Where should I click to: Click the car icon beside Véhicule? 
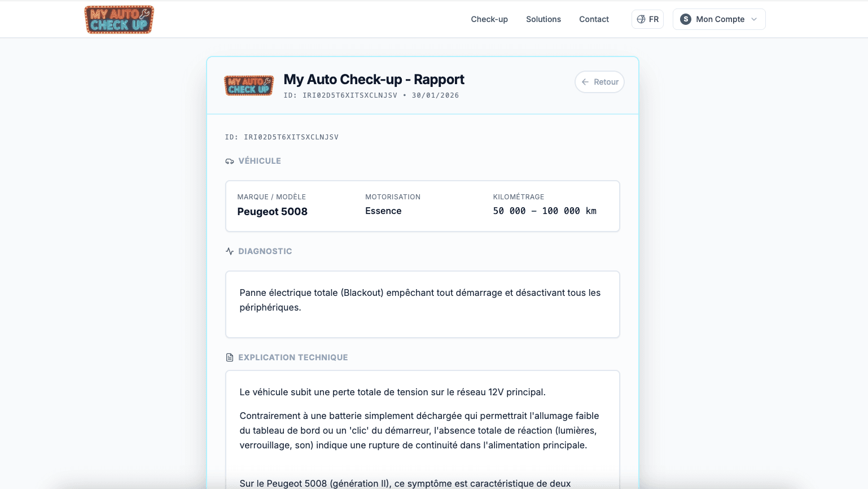230,161
